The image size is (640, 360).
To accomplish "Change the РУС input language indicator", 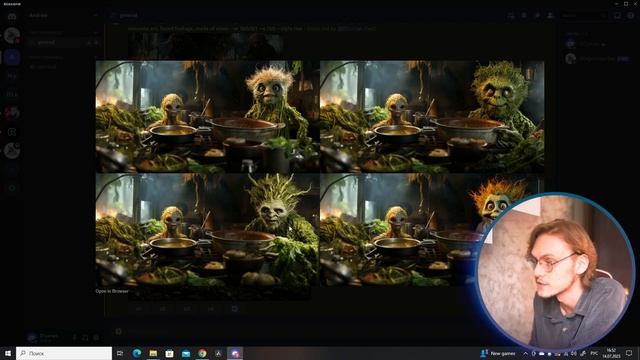I will 594,353.
